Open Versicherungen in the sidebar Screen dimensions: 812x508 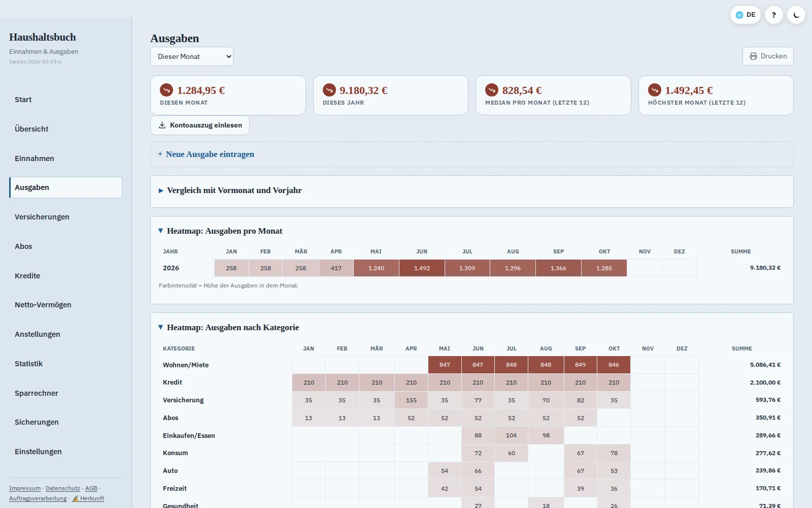(65, 217)
